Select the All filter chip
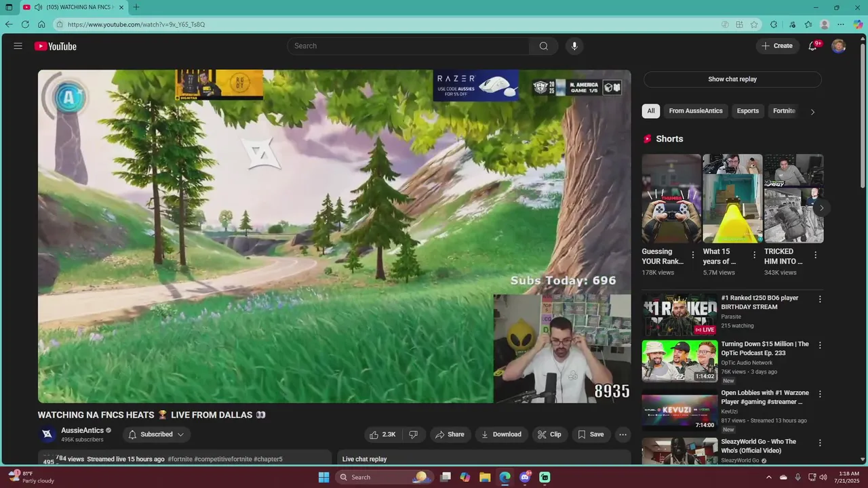The image size is (868, 488). (x=651, y=111)
